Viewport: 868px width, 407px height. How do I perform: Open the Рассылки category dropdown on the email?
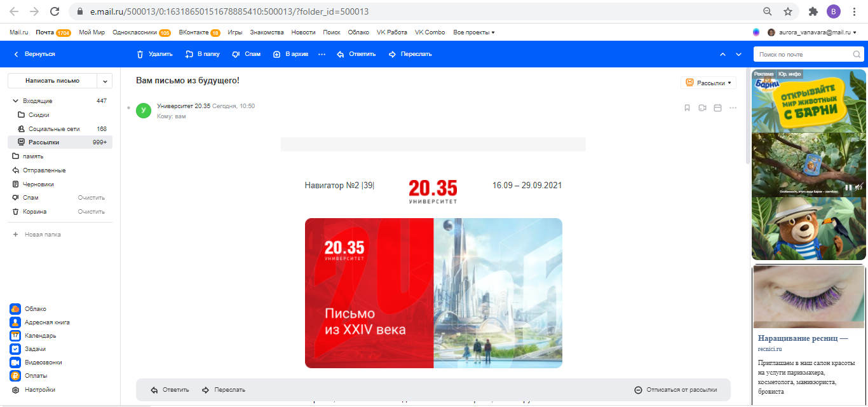[x=709, y=83]
